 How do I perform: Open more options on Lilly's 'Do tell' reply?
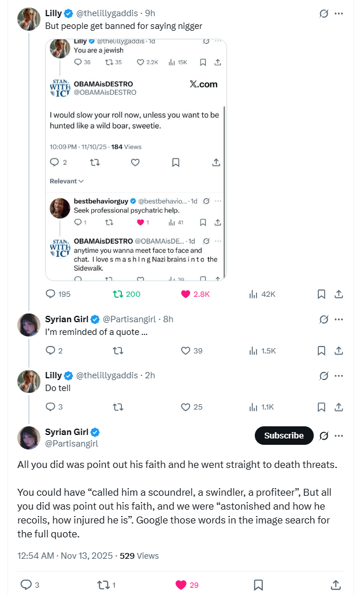(339, 375)
